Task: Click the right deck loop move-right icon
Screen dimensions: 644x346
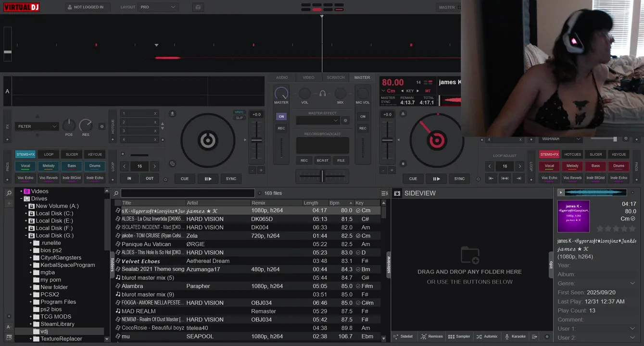Action: click(x=518, y=178)
